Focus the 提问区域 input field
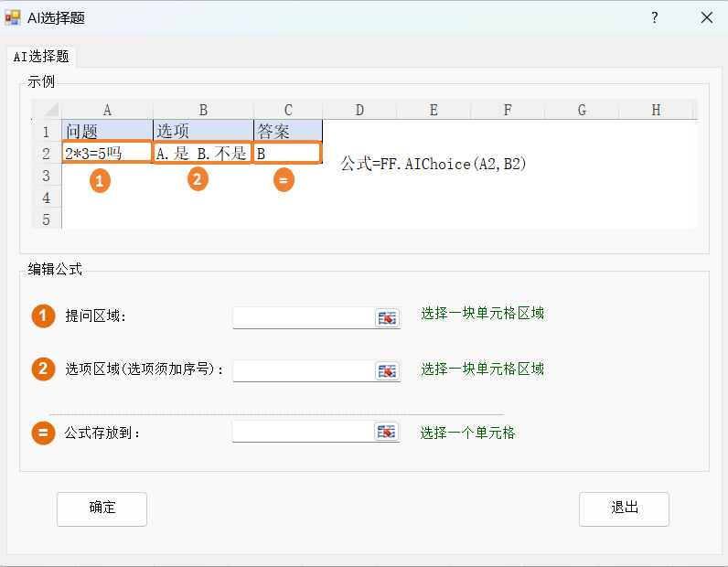 pos(304,318)
